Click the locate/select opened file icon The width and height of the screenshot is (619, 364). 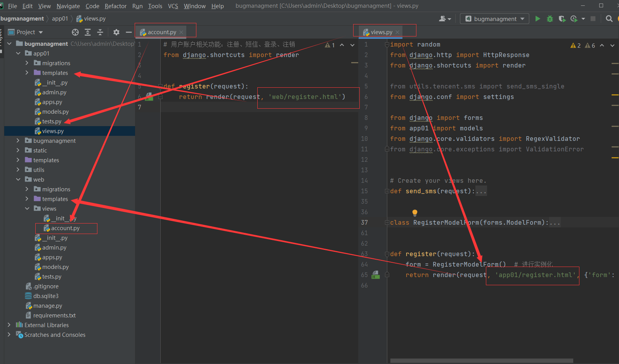tap(75, 32)
